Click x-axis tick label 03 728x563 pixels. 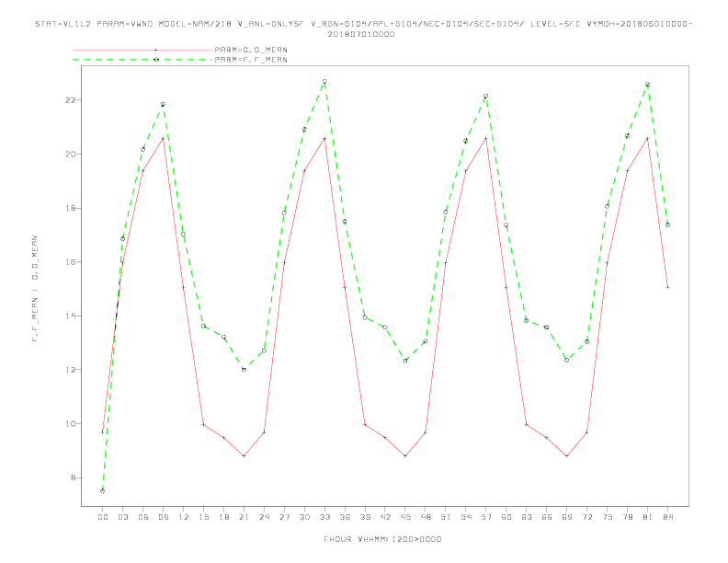[x=122, y=517]
